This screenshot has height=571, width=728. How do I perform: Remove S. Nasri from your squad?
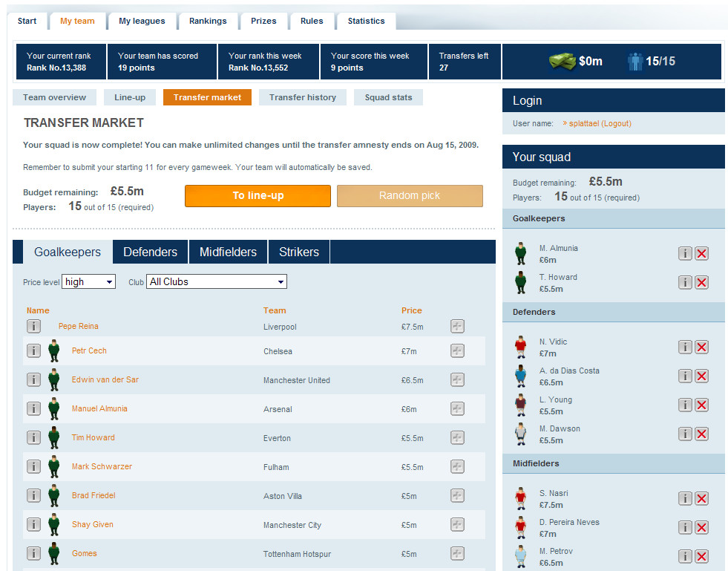[701, 498]
